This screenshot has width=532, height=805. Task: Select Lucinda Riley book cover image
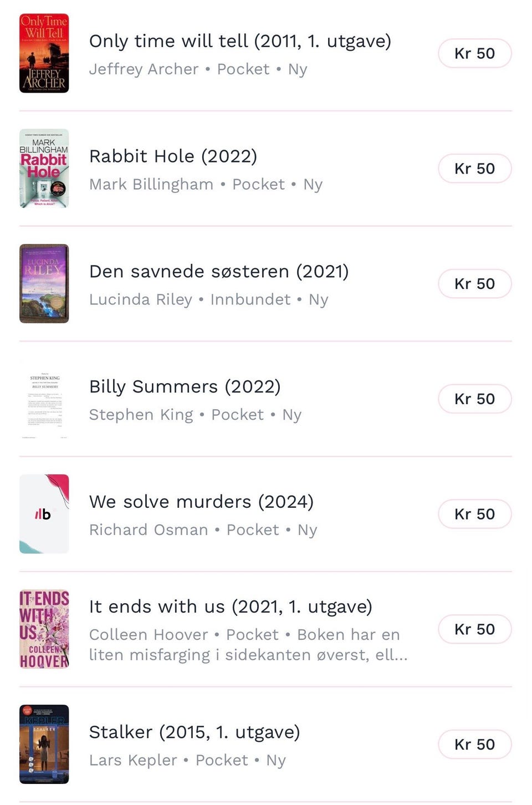[44, 283]
